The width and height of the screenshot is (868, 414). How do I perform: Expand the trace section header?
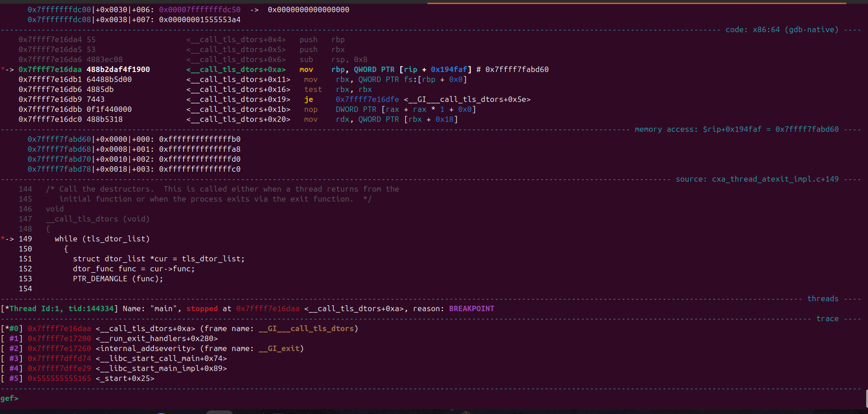[827, 318]
